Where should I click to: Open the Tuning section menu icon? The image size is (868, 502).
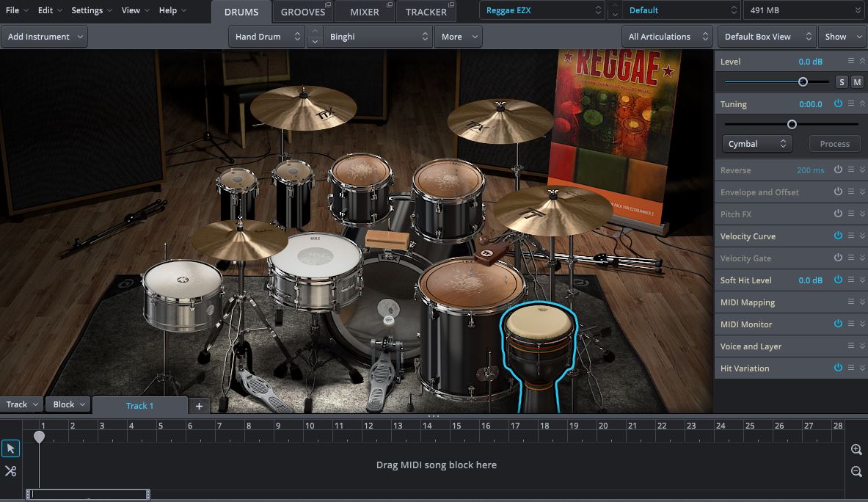pyautogui.click(x=851, y=103)
